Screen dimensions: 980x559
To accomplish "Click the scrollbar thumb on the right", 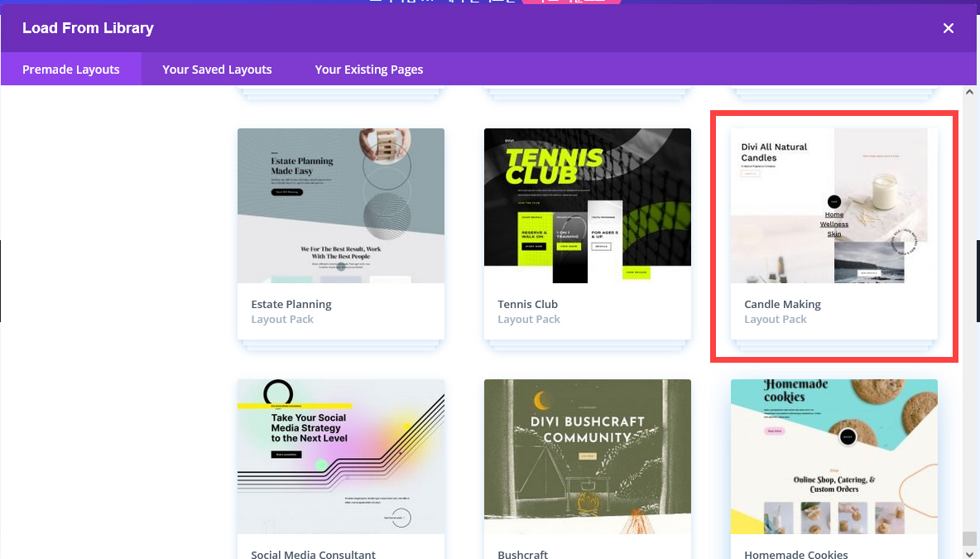I will tap(968, 538).
